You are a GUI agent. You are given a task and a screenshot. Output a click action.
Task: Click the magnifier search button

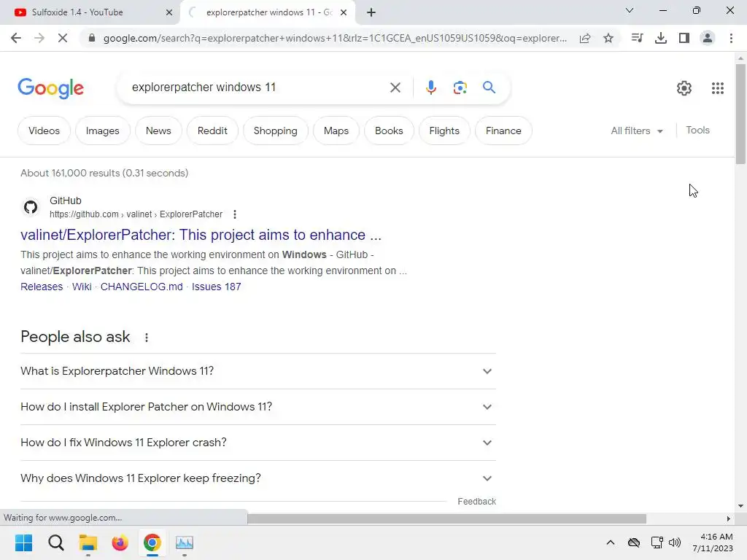(x=489, y=87)
